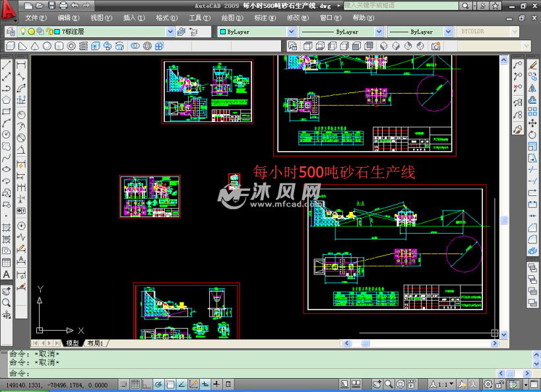Open the color ByLayer dropdown
Viewport: 541px width, 392px height.
pos(291,32)
